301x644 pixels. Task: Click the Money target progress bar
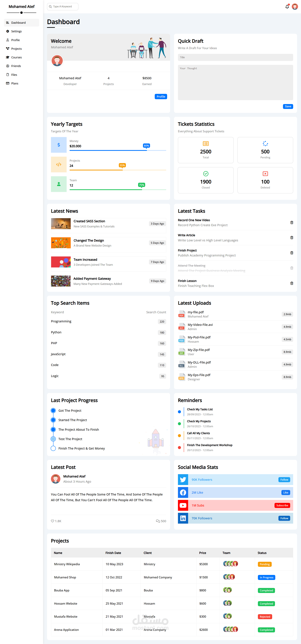pyautogui.click(x=118, y=150)
